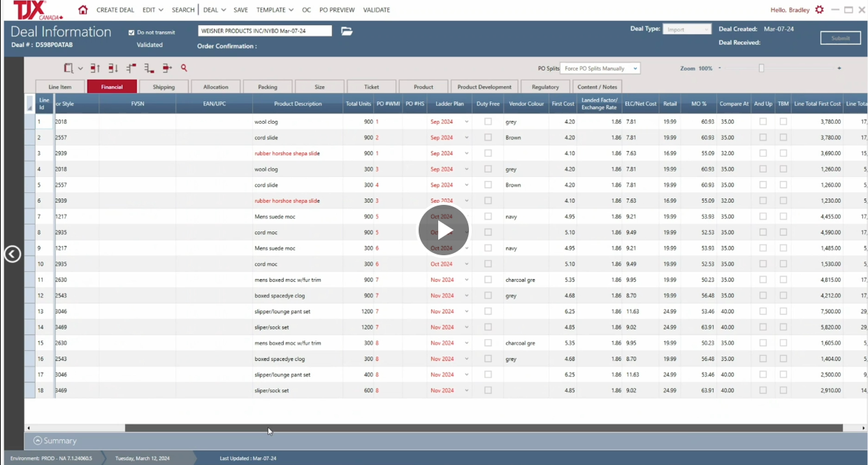Click scrollbar left arrow at grid bottom
Screen dimensions: 868x465
tap(29, 428)
